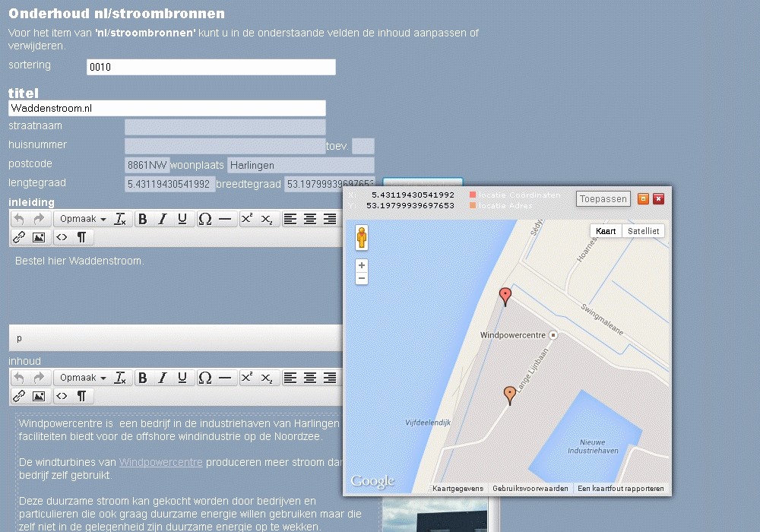Click the woonplaats field Harlingen
Viewport: 760px width, 532px height.
pyautogui.click(x=300, y=165)
